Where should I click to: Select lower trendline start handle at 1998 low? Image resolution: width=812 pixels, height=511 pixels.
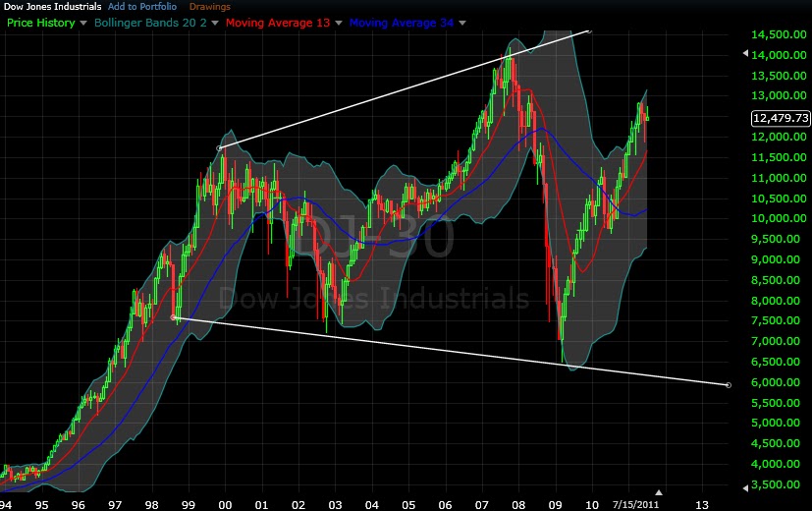point(174,317)
